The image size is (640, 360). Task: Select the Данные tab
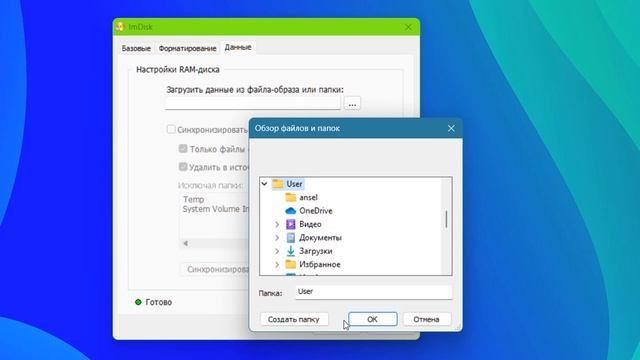click(238, 47)
